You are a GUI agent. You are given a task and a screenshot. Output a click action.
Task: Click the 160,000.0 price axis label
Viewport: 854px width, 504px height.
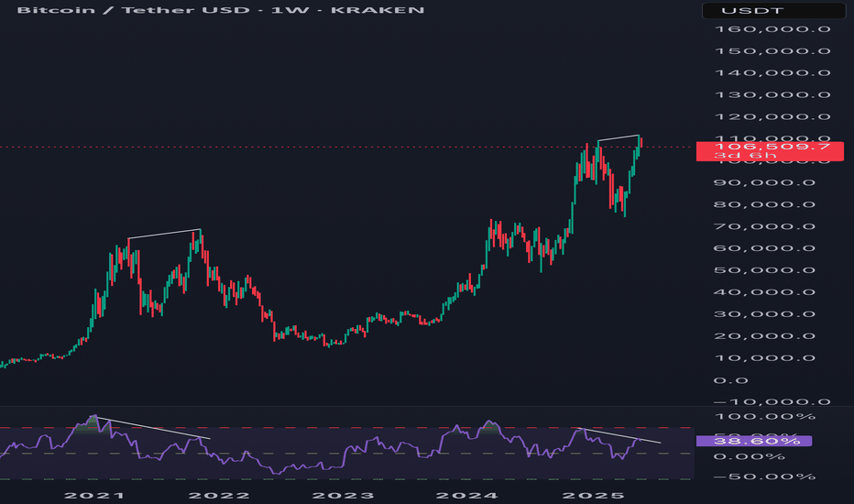tap(772, 29)
